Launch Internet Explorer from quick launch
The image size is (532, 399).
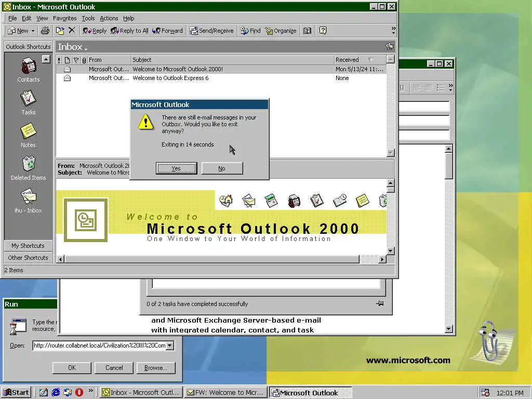[x=56, y=393]
